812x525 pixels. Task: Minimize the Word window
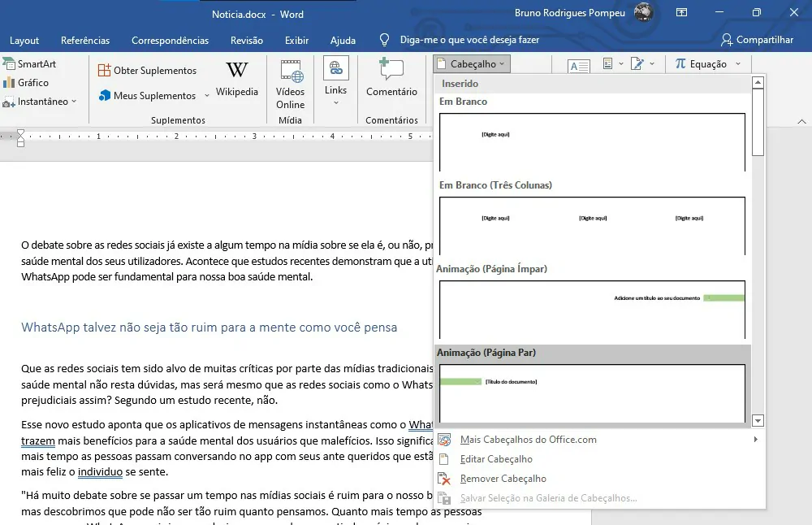click(x=719, y=12)
